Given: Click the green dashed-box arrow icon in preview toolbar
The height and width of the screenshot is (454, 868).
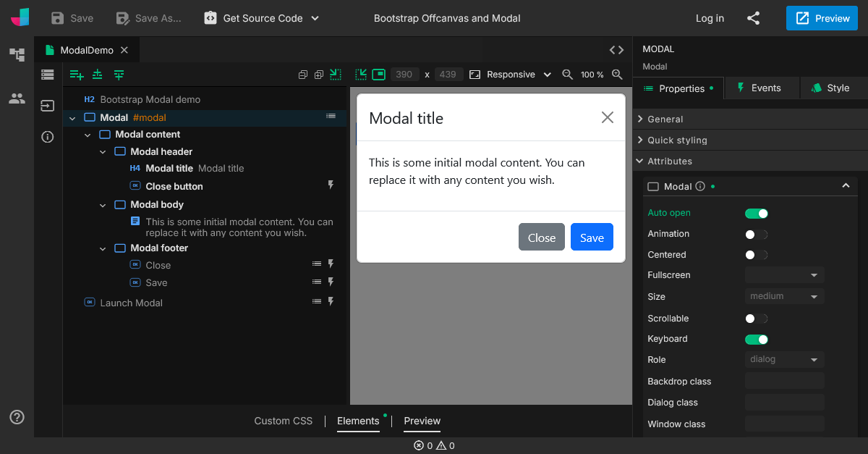Looking at the screenshot, I should [x=361, y=74].
